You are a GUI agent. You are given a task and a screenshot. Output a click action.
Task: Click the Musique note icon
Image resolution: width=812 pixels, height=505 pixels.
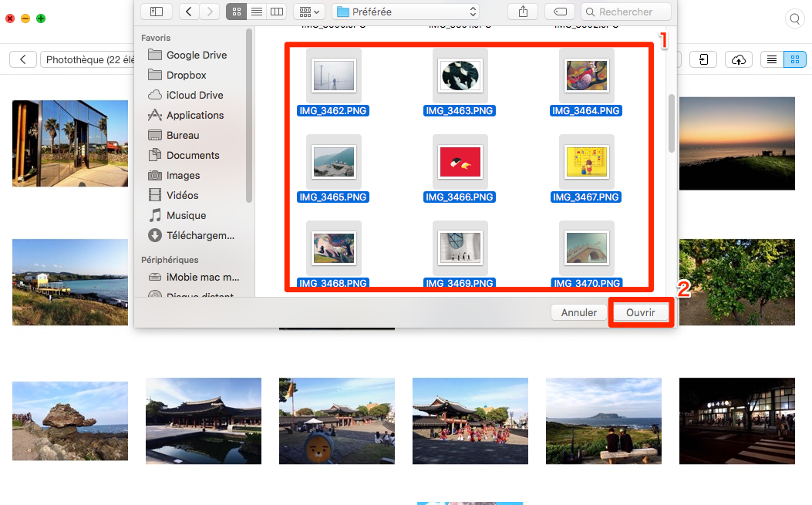point(155,215)
